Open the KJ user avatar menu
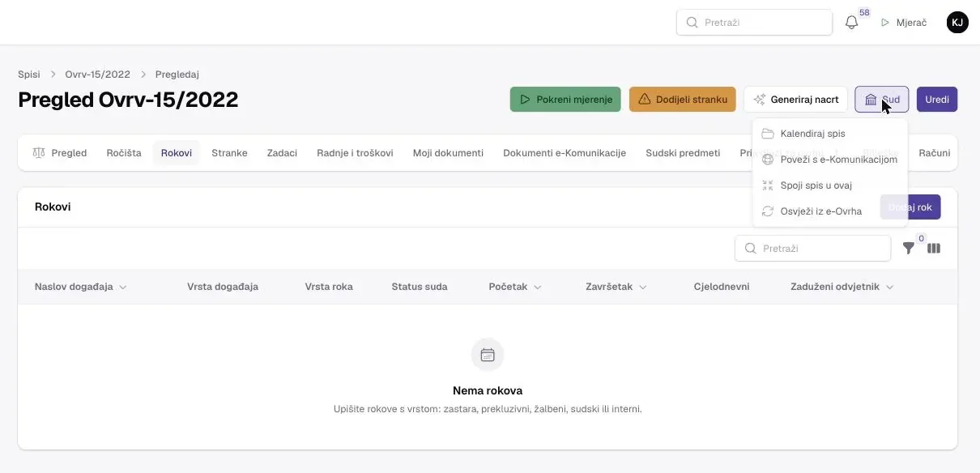This screenshot has height=473, width=980. click(957, 23)
